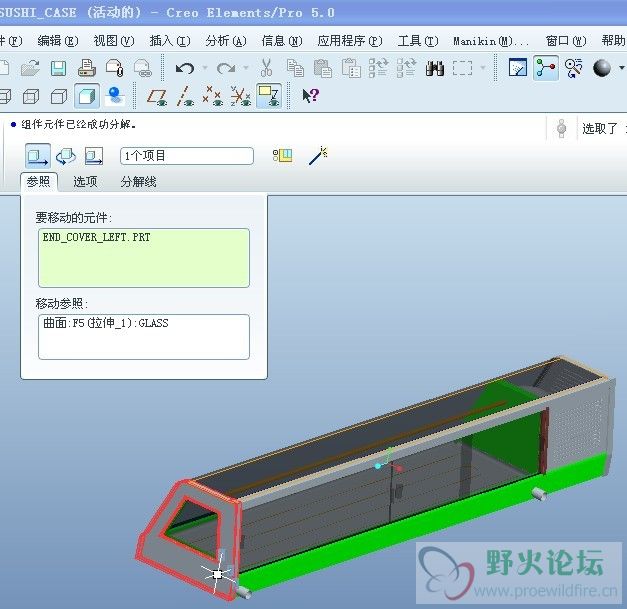The width and height of the screenshot is (627, 609).
Task: Open the 信息(N) menu
Action: 282,40
